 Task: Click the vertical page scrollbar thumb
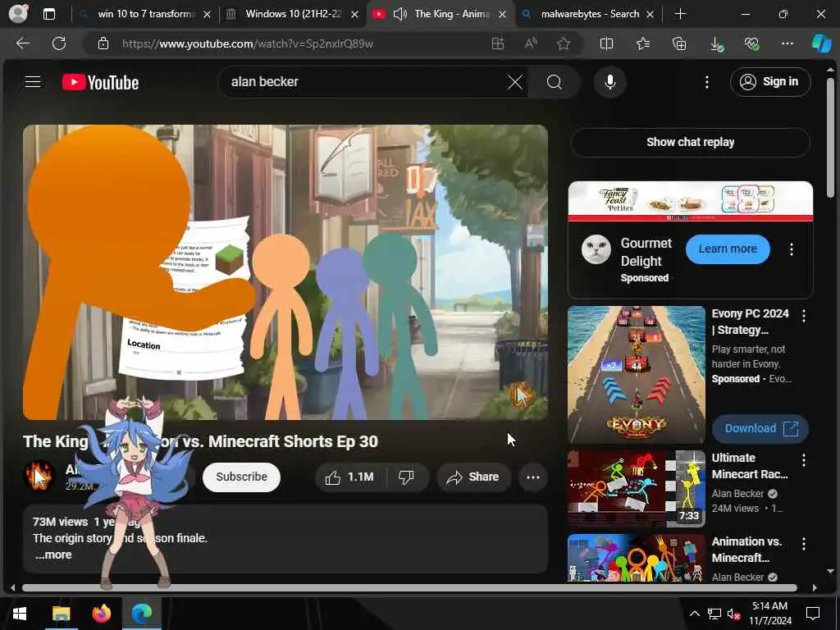coord(830,138)
